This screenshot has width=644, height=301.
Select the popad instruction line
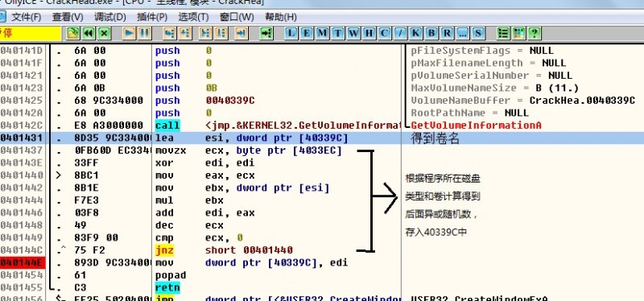tap(171, 275)
